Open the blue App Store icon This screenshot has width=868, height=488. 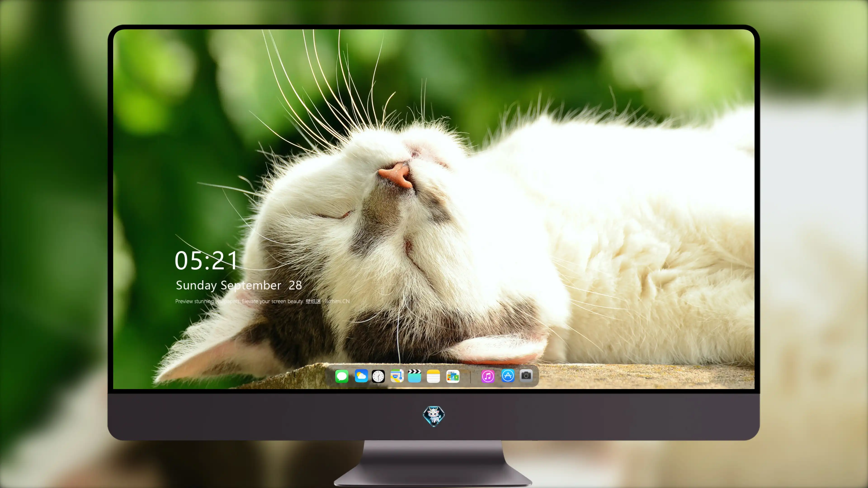tap(508, 375)
